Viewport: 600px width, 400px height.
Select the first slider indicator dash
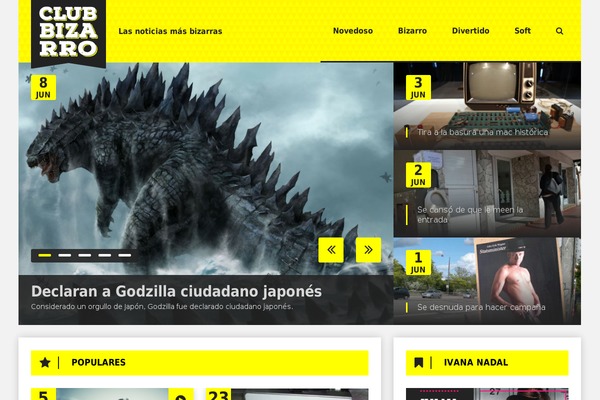click(45, 255)
